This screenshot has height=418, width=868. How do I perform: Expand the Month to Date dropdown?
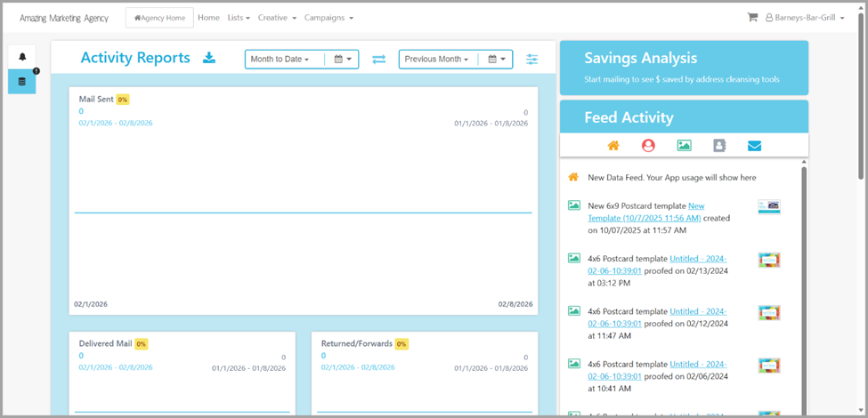(x=280, y=60)
